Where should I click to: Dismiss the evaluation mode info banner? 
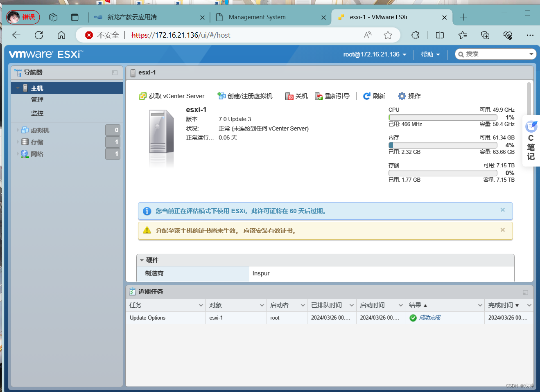click(503, 210)
